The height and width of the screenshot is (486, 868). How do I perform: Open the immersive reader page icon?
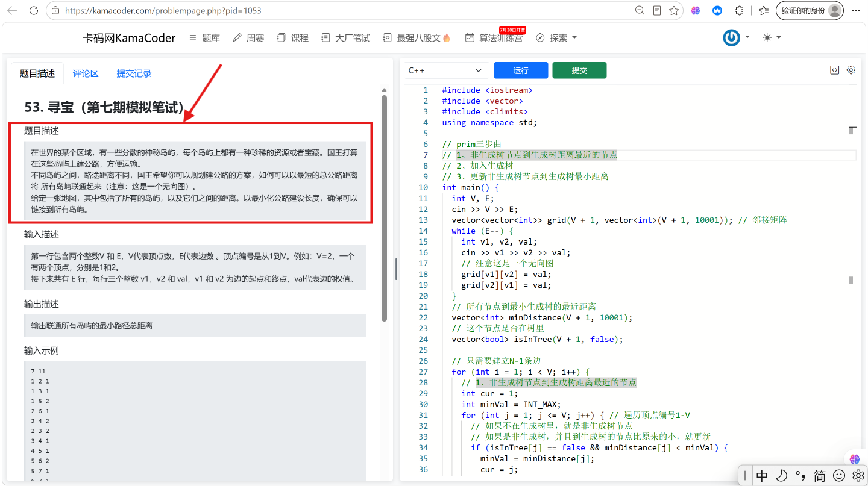pos(657,10)
